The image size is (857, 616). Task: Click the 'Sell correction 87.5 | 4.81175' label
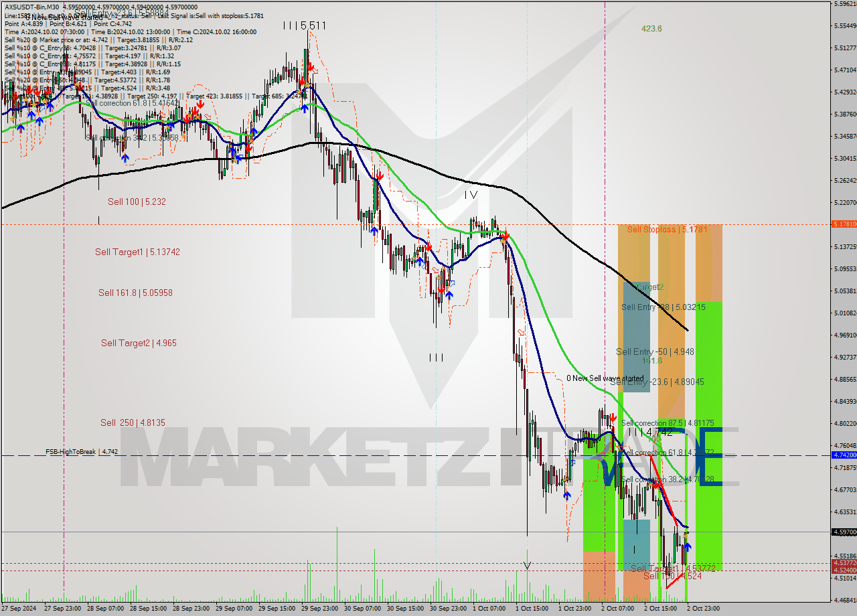(x=668, y=423)
